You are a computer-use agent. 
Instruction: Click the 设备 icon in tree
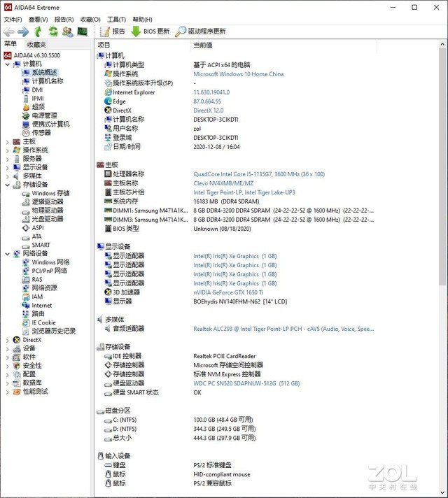click(17, 348)
